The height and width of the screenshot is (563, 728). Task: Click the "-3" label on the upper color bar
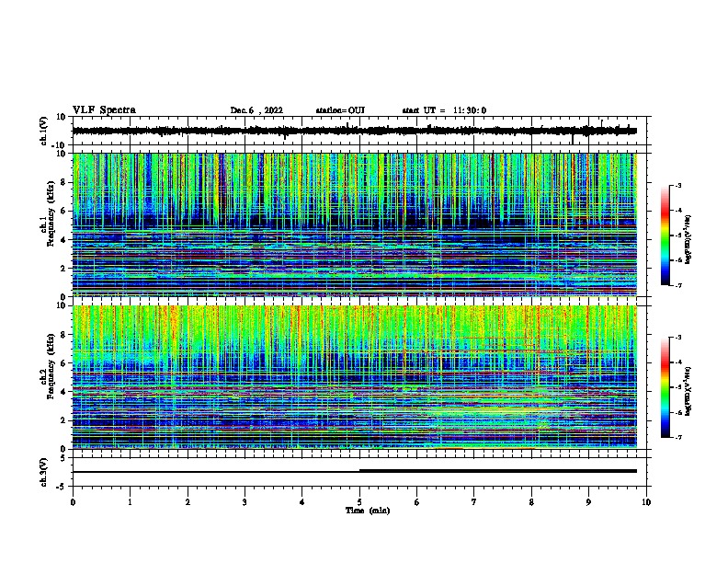point(677,186)
